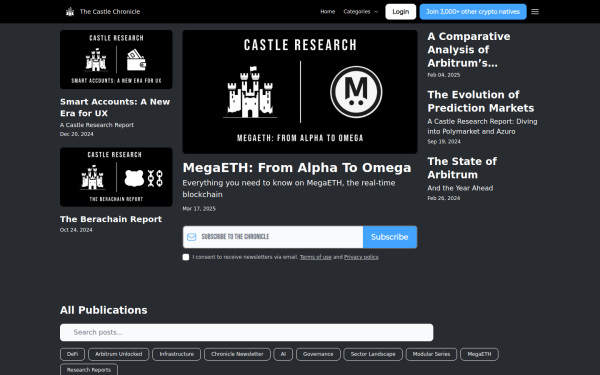The image size is (600, 375).
Task: Click the Feb 04, 2025 date
Action: click(443, 75)
